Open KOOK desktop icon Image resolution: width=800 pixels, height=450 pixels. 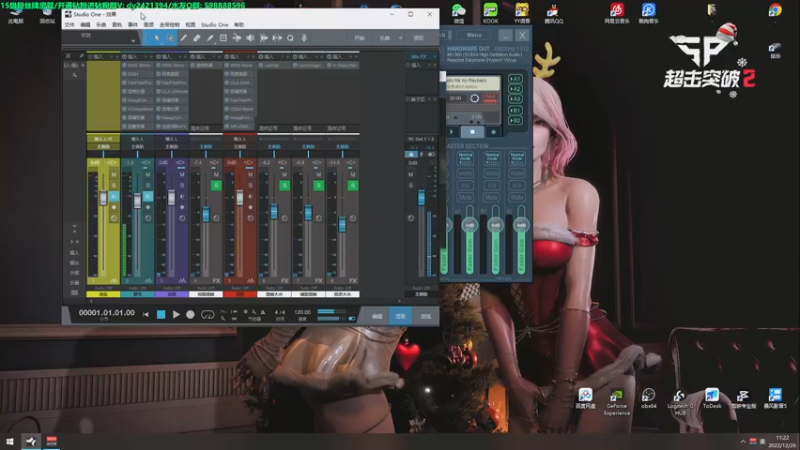tap(490, 13)
